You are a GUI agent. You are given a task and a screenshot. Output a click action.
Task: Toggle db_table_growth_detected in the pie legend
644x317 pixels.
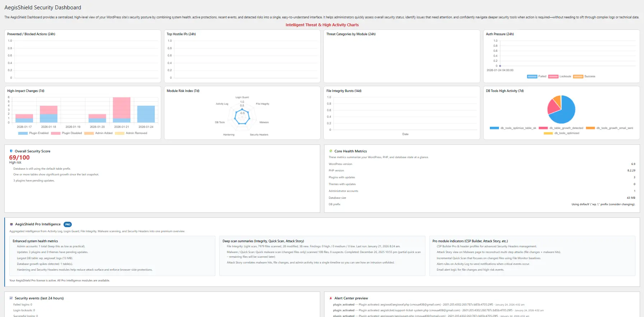click(561, 128)
